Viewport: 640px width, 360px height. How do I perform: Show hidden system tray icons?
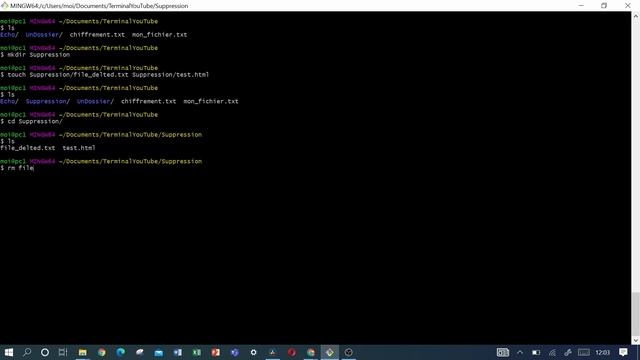(x=520, y=352)
